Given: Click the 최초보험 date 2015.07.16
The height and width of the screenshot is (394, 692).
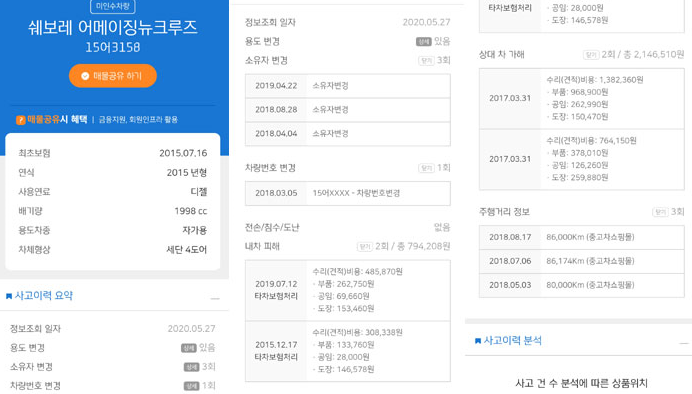Looking at the screenshot, I should pyautogui.click(x=183, y=153).
